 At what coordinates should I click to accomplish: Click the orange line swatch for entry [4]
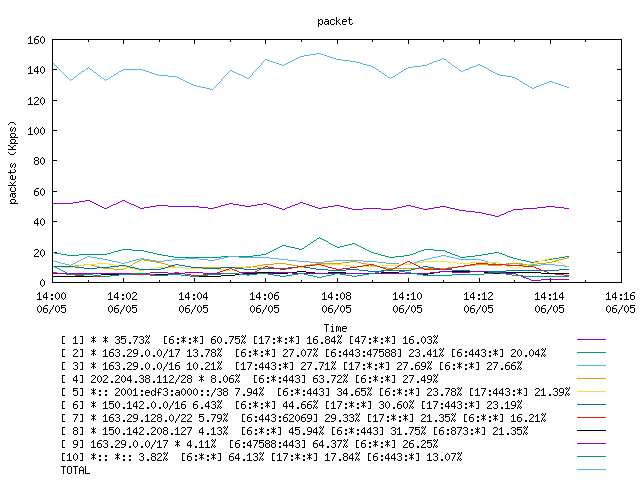pyautogui.click(x=591, y=379)
